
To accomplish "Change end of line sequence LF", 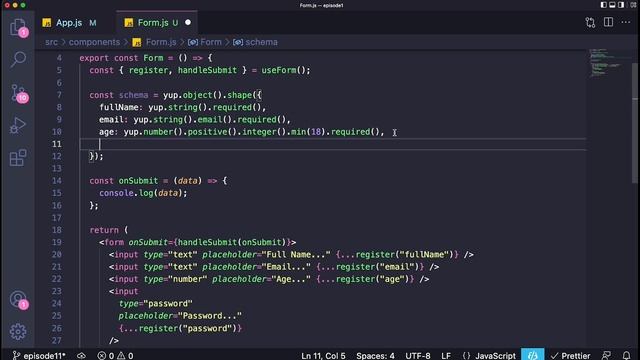I will [446, 356].
